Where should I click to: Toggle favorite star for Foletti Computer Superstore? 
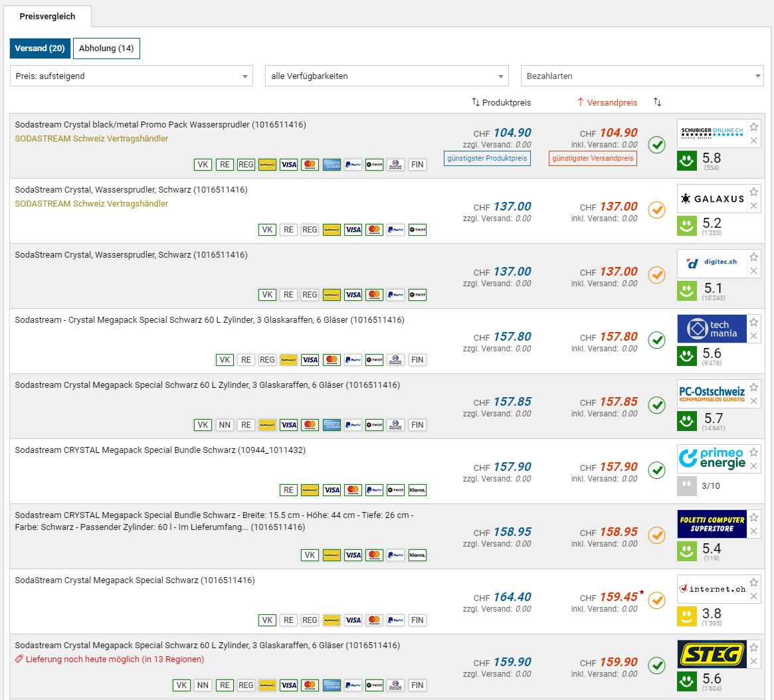tap(753, 517)
